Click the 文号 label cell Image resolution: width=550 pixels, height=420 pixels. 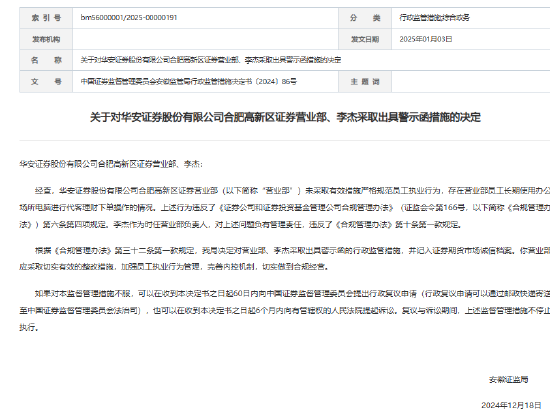[46, 81]
